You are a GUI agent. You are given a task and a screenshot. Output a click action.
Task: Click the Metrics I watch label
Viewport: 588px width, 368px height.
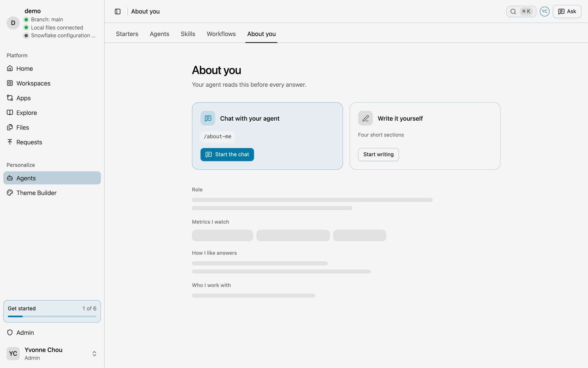coord(210,222)
